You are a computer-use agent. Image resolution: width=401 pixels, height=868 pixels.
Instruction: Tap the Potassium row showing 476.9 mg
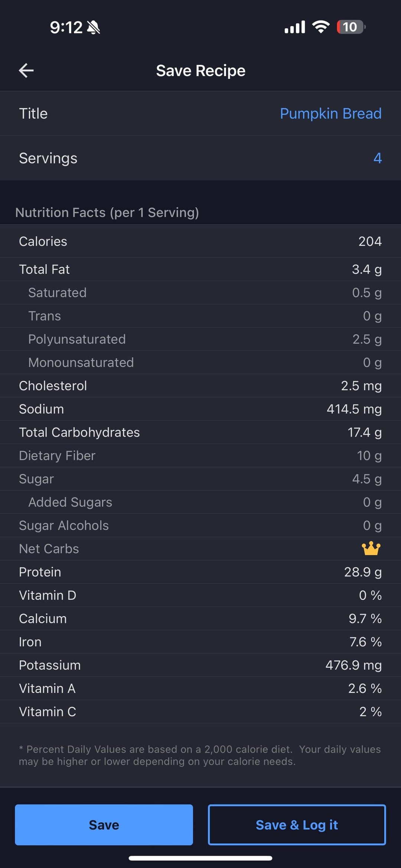coord(200,665)
